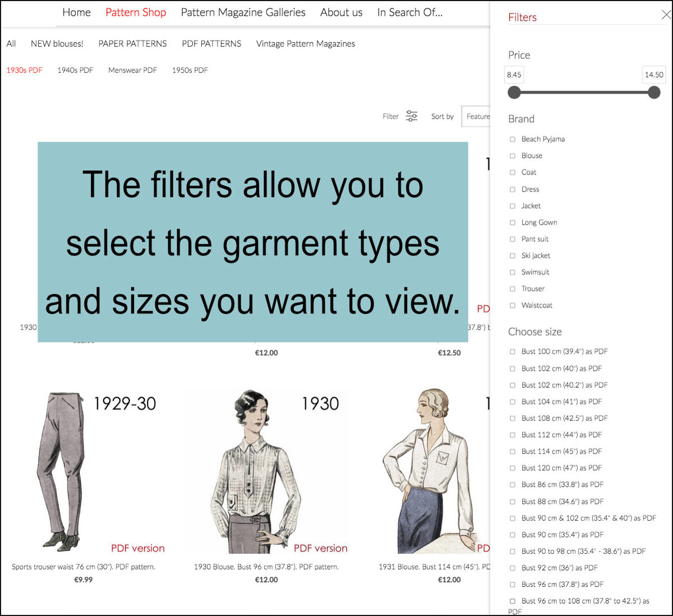Screen dimensions: 673x616
Task: Select the Menswear PDF category
Action: point(132,70)
